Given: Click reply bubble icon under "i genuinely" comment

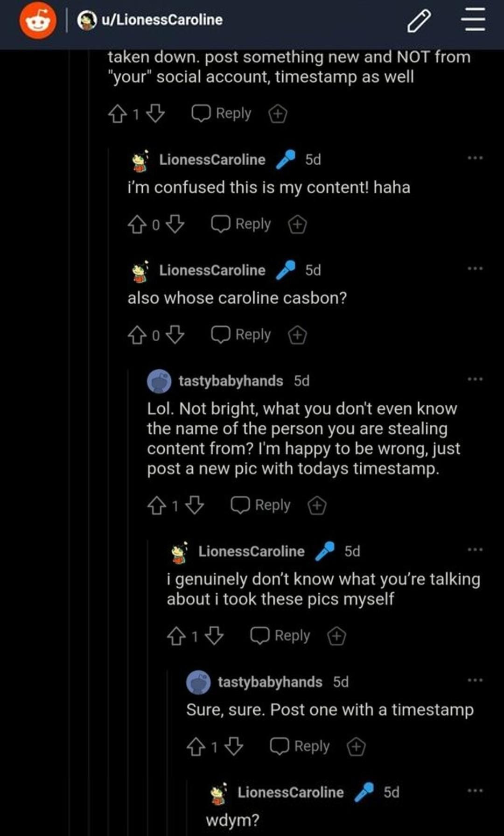Looking at the screenshot, I should click(260, 635).
